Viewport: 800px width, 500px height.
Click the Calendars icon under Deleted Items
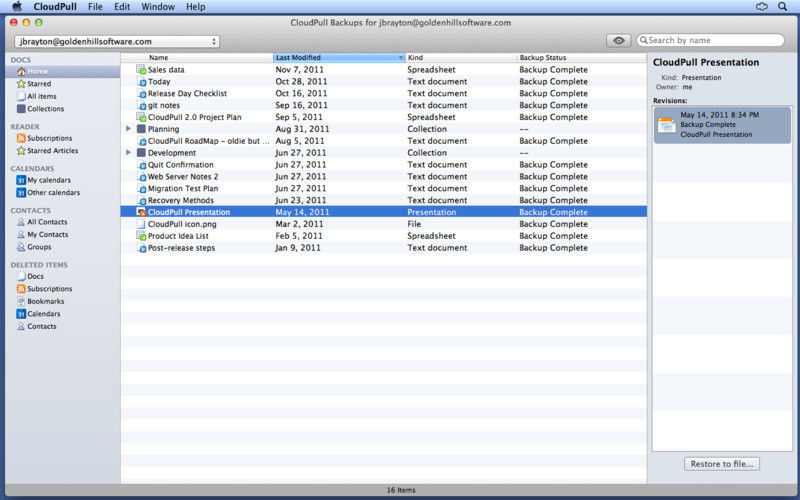click(x=21, y=314)
